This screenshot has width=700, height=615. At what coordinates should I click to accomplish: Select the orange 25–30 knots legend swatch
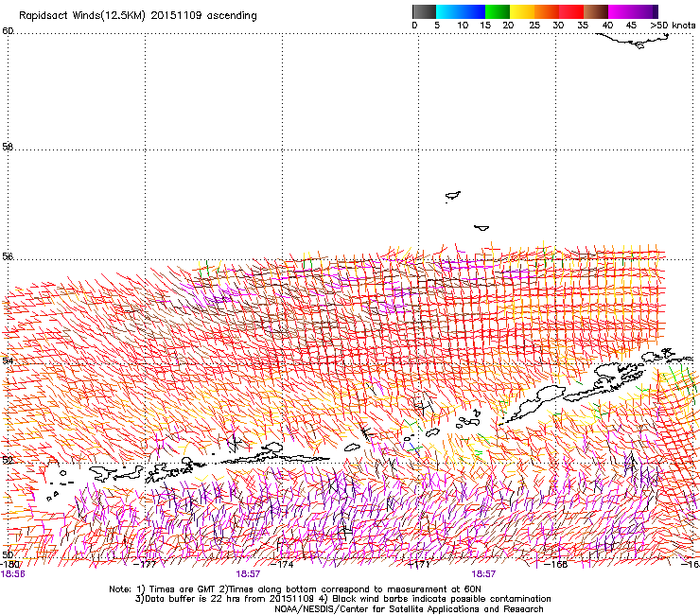click(547, 11)
